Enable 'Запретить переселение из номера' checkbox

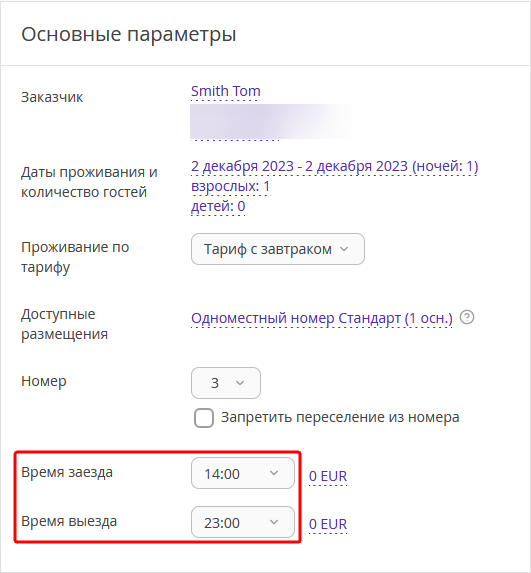coord(204,418)
